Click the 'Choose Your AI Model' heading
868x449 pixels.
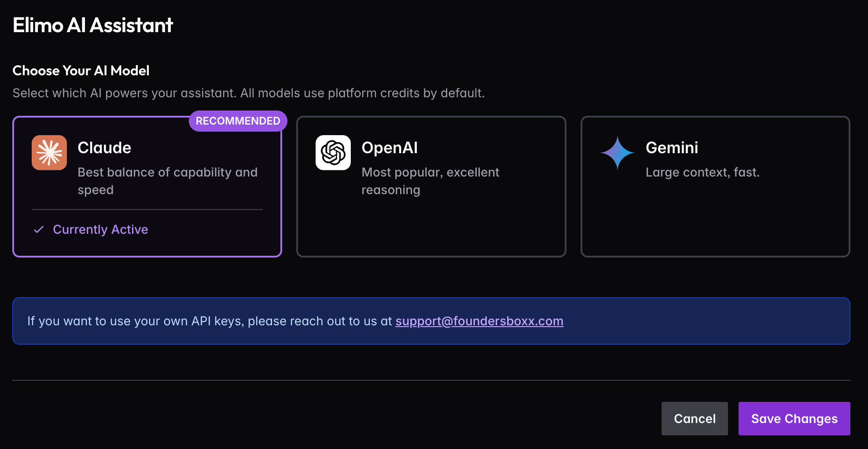[81, 70]
